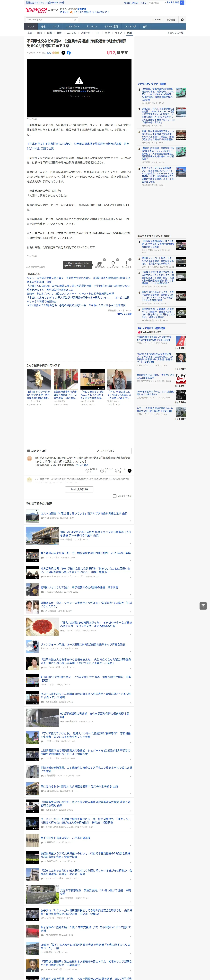
Task: Dismiss the コストコ開業 南アルプス市長 article with its x
Action: pyautogui.click(x=131, y=521)
